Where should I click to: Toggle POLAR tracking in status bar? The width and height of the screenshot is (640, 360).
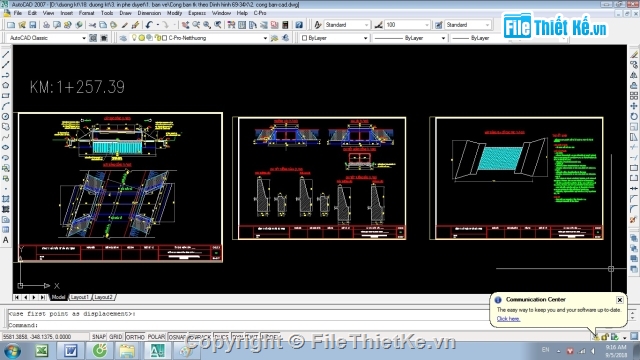pyautogui.click(x=156, y=337)
